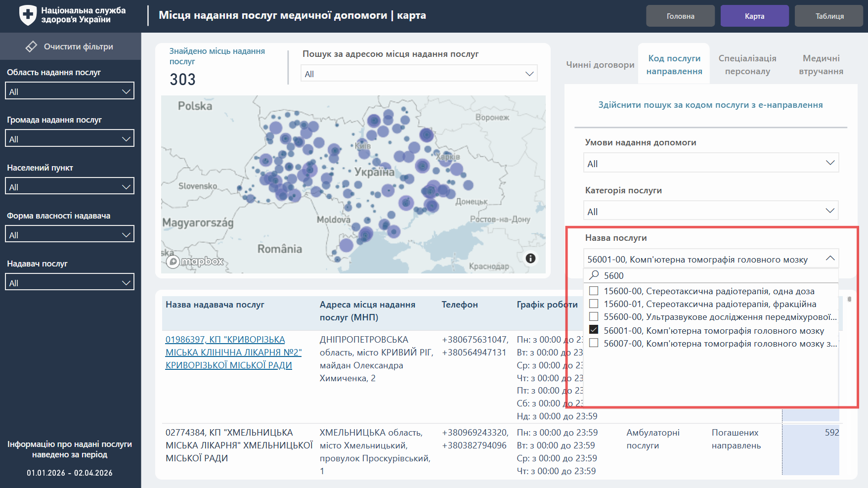Viewport: 868px width, 488px height.
Task: Collapse the Назва послуги dropdown
Action: 830,259
